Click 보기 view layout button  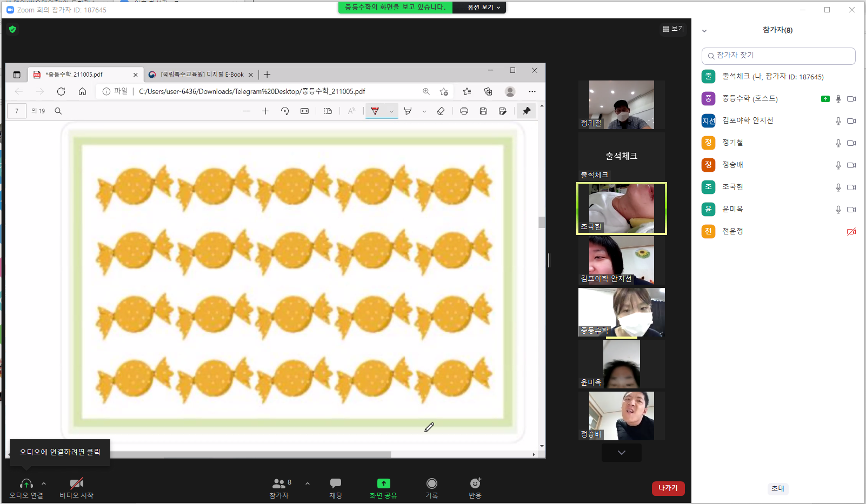[673, 29]
